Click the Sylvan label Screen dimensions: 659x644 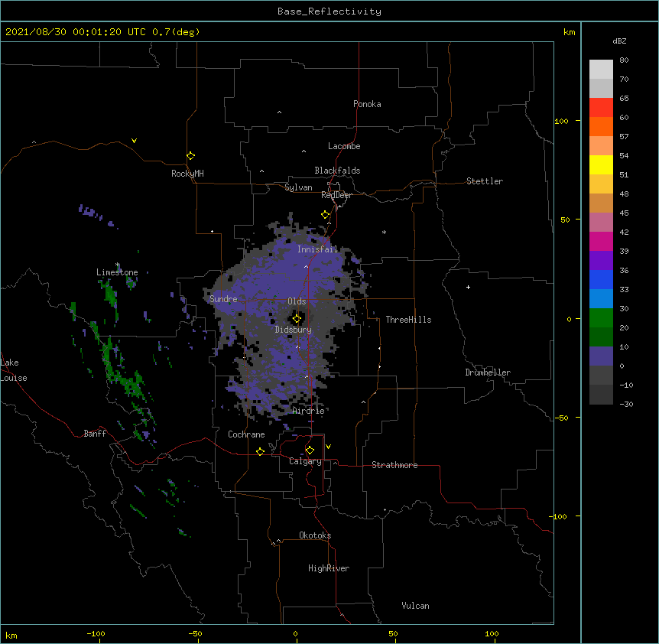coord(298,187)
